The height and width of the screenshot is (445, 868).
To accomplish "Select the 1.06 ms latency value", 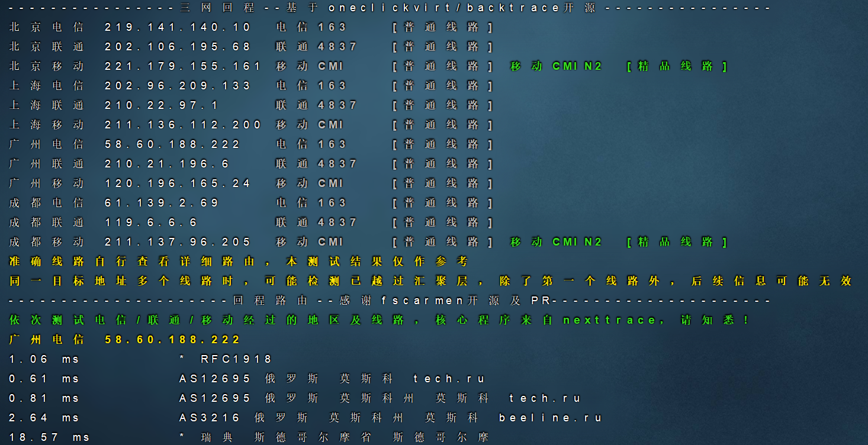I will point(45,359).
